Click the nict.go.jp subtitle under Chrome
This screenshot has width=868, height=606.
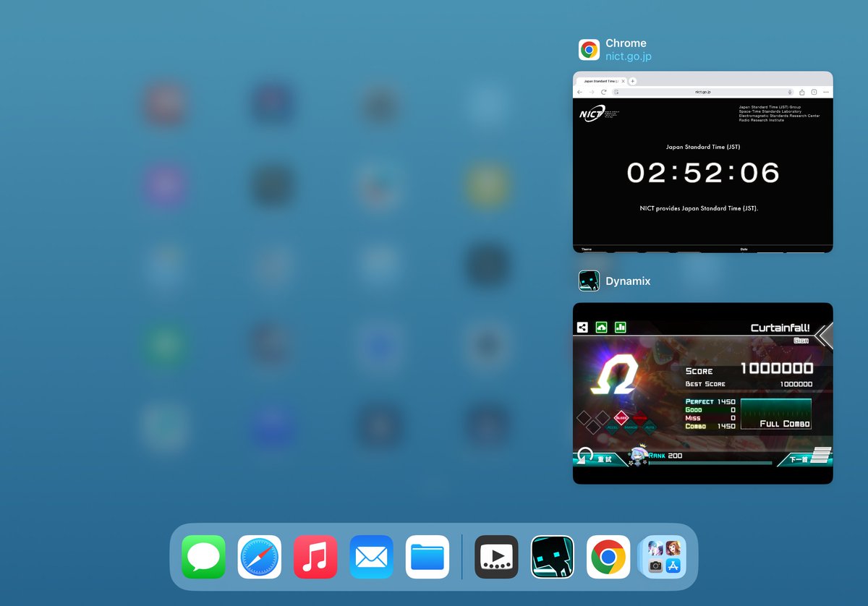point(629,56)
